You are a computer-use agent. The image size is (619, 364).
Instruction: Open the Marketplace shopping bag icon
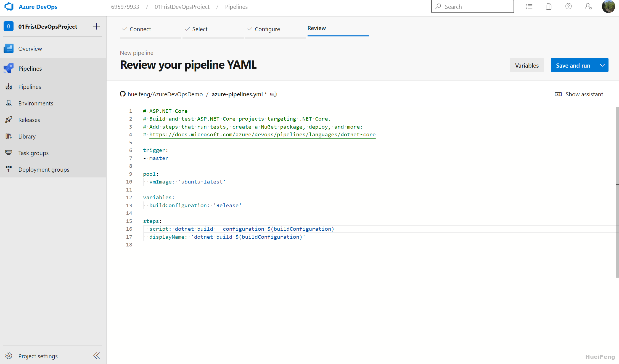tap(549, 6)
